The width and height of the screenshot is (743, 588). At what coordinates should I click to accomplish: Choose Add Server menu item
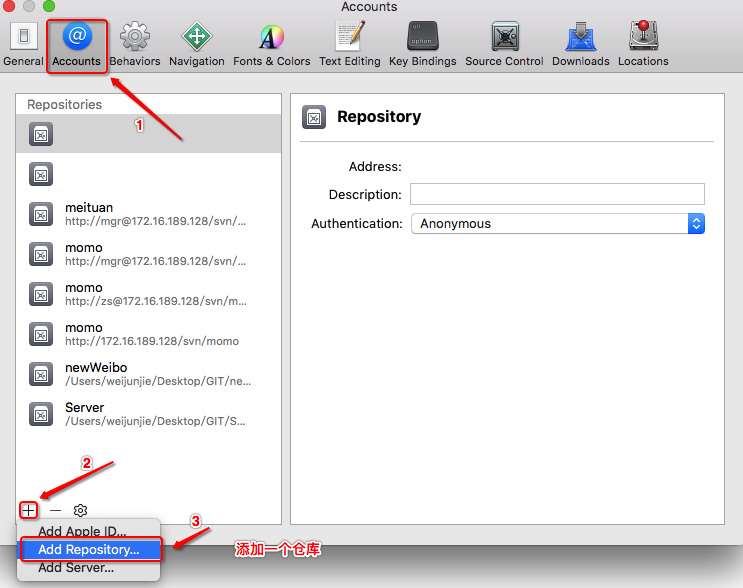click(89, 567)
